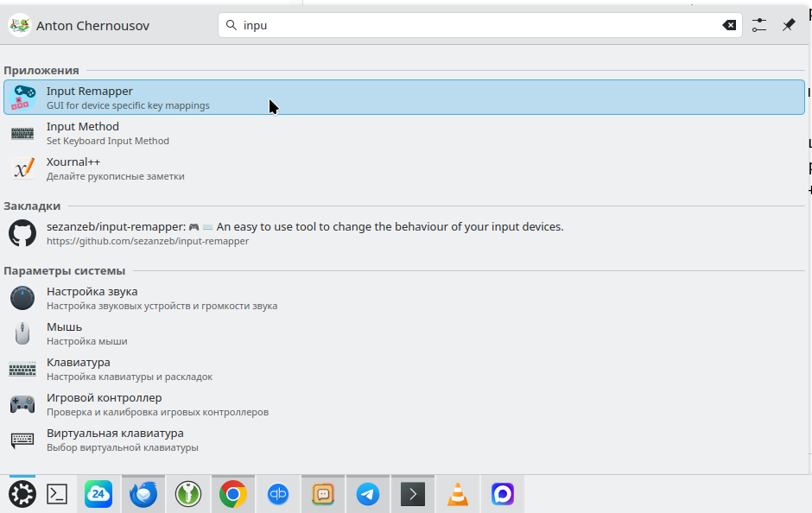The height and width of the screenshot is (513, 812).
Task: Launch Telegram from the taskbar
Action: (x=367, y=493)
